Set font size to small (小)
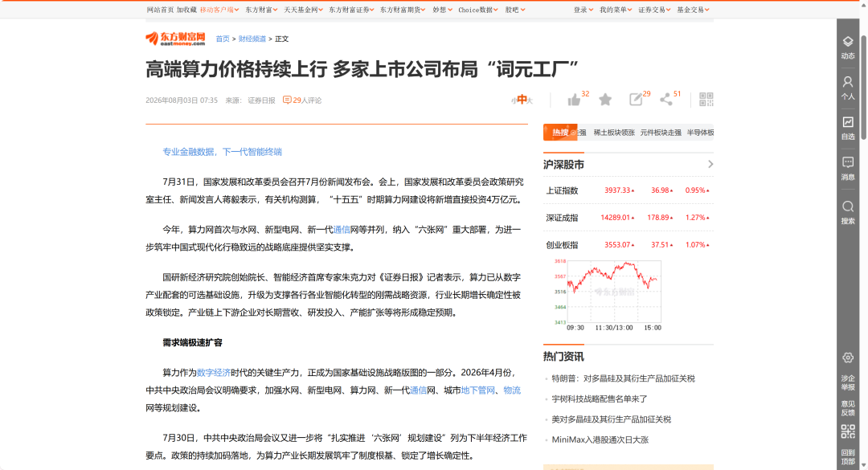The width and height of the screenshot is (868, 470). [x=513, y=100]
